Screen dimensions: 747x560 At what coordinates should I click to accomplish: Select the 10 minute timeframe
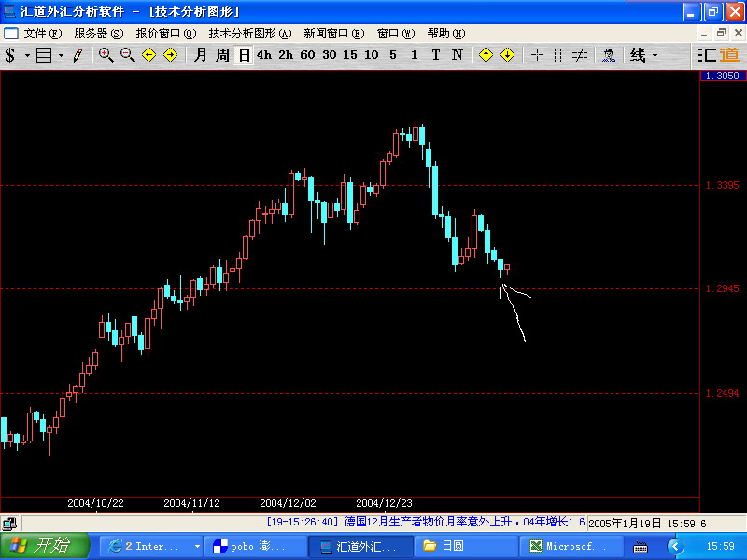click(372, 55)
